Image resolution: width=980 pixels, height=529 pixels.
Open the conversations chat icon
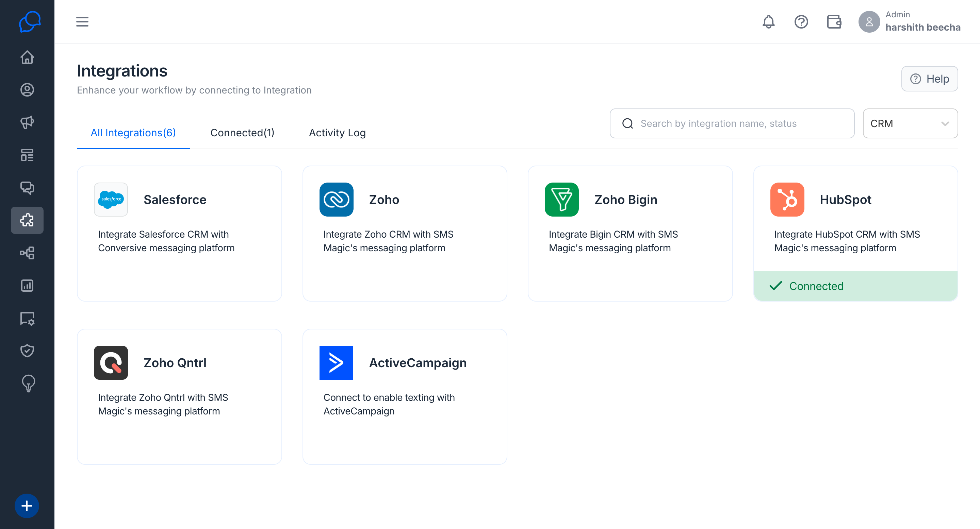coord(27,188)
